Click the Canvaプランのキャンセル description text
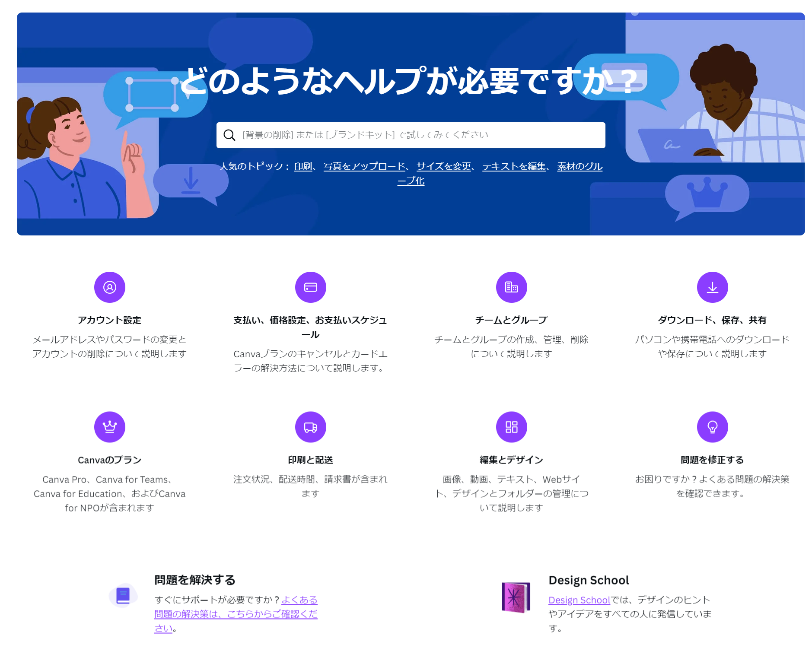Screen dimensions: 812x648 pos(311,361)
